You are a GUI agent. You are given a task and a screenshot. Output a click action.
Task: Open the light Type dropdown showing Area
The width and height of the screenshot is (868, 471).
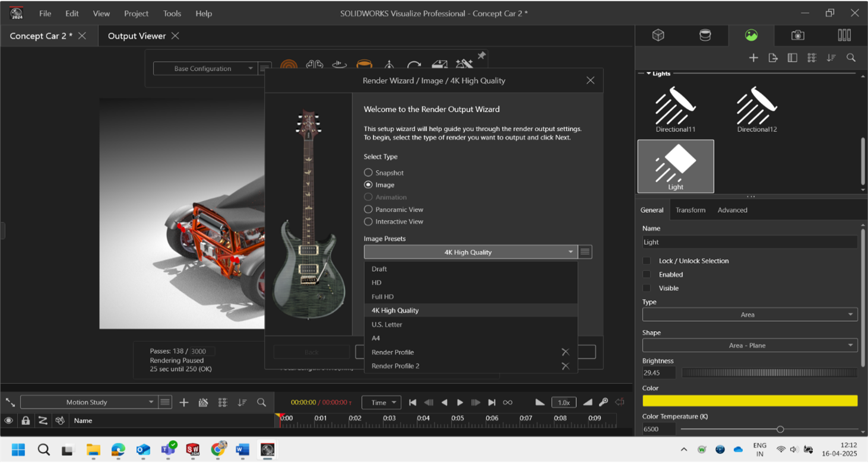coord(749,314)
